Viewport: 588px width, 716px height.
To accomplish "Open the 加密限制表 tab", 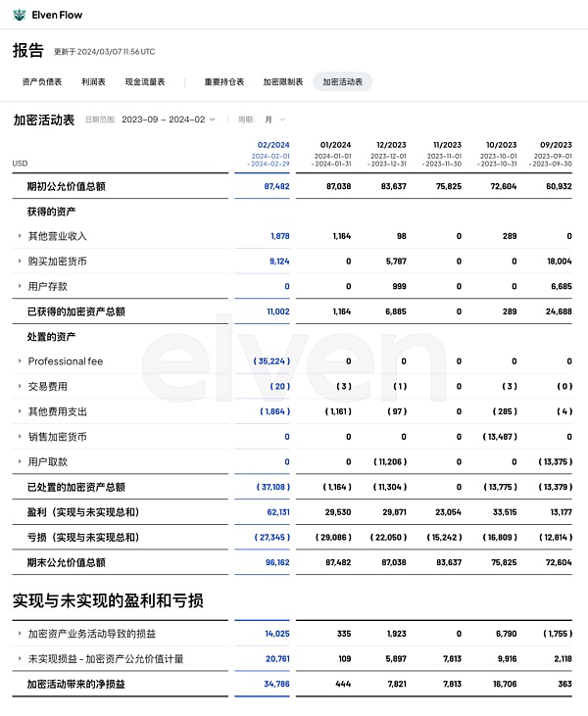I will click(283, 81).
